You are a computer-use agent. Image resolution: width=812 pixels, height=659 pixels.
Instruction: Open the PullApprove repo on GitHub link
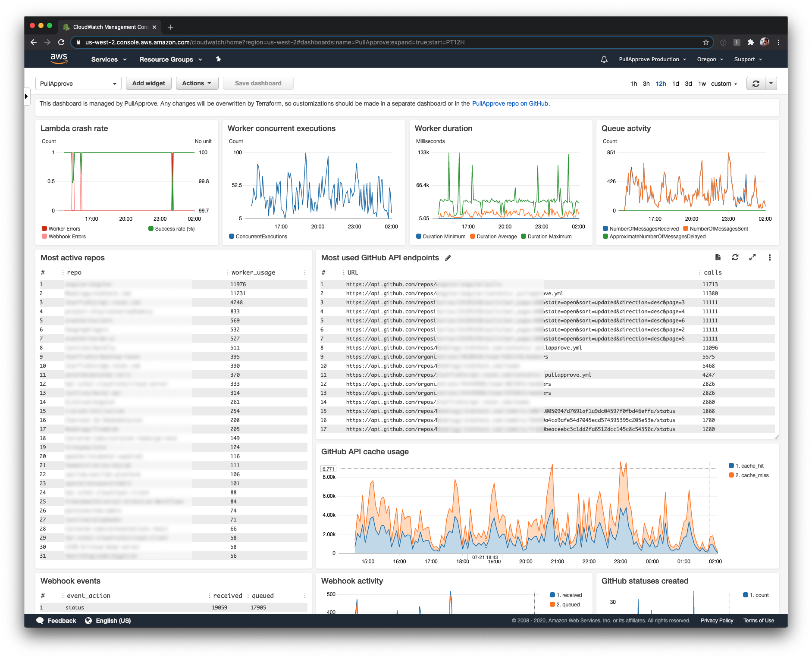tap(510, 103)
